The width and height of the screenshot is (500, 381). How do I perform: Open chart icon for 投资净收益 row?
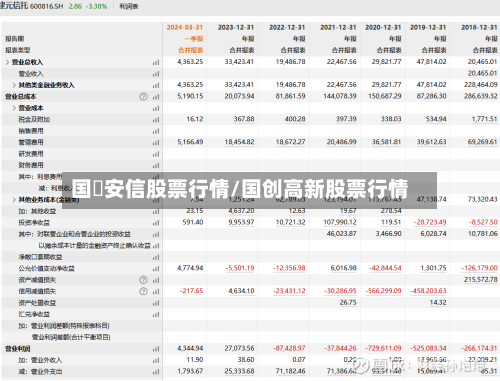tap(156, 223)
